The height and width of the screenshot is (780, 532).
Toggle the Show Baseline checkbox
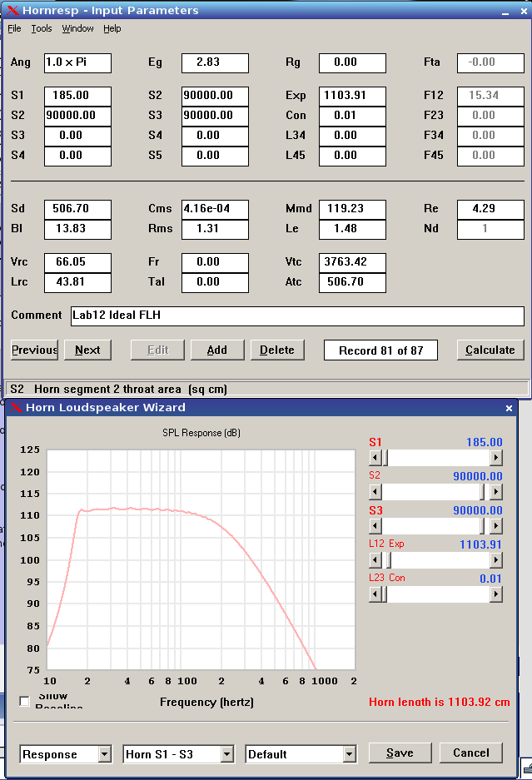click(x=24, y=701)
